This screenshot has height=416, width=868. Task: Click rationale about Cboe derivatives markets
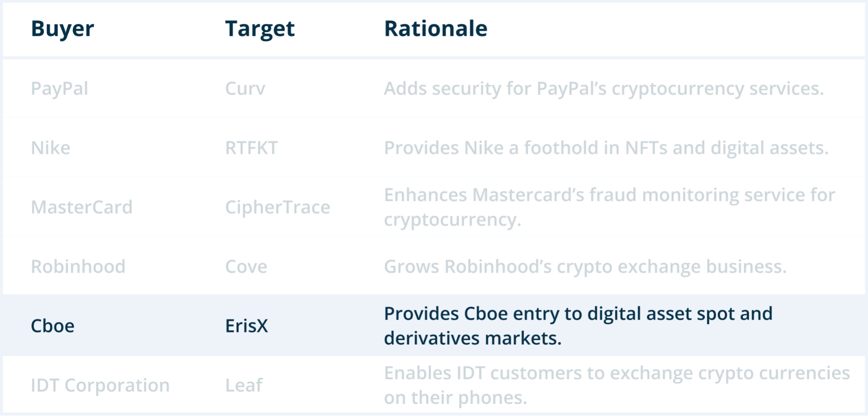(x=578, y=326)
